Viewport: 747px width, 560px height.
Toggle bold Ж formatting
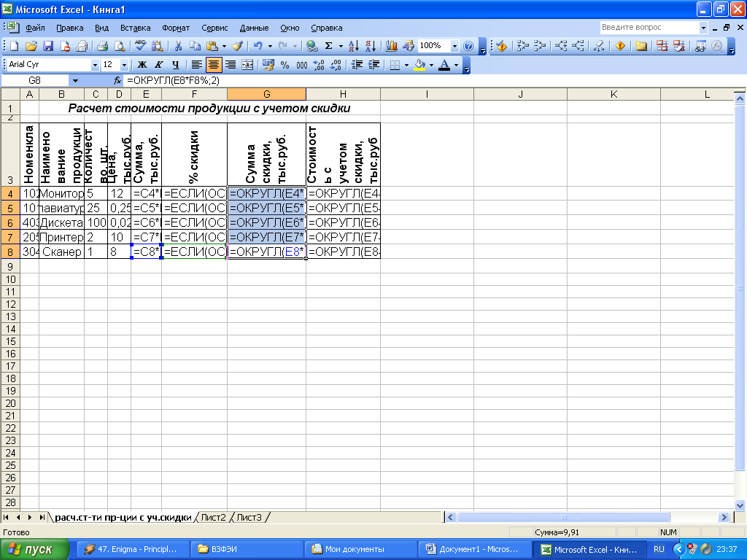click(x=142, y=65)
